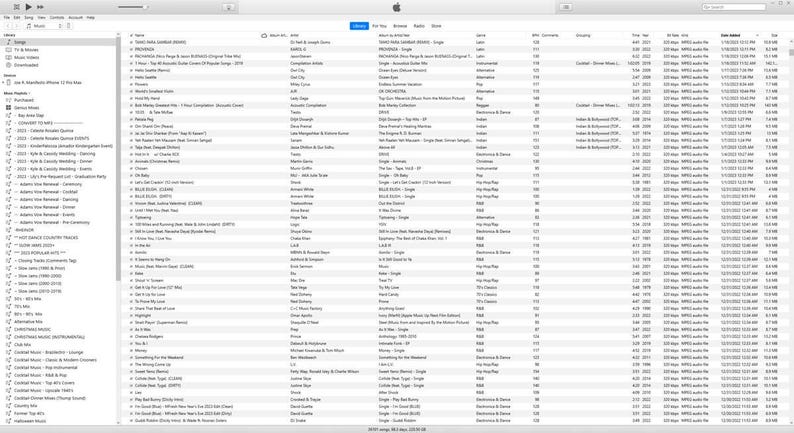This screenshot has width=794, height=433.
Task: Click the Apple logo at top center
Action: click(396, 7)
